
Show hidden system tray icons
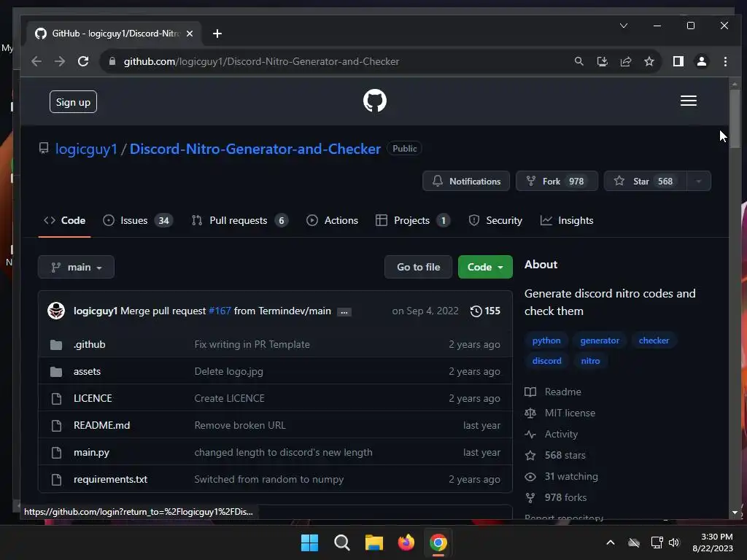click(x=611, y=542)
